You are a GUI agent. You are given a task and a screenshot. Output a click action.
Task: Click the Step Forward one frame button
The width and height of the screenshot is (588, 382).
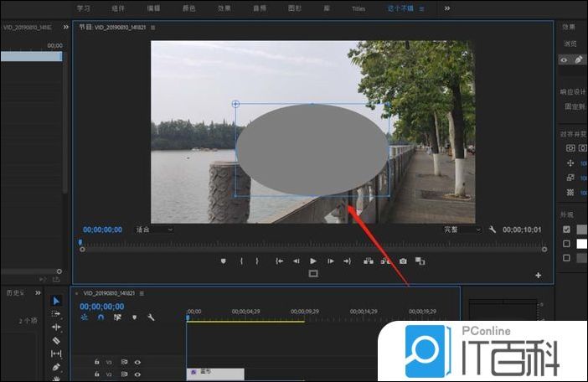tap(332, 261)
